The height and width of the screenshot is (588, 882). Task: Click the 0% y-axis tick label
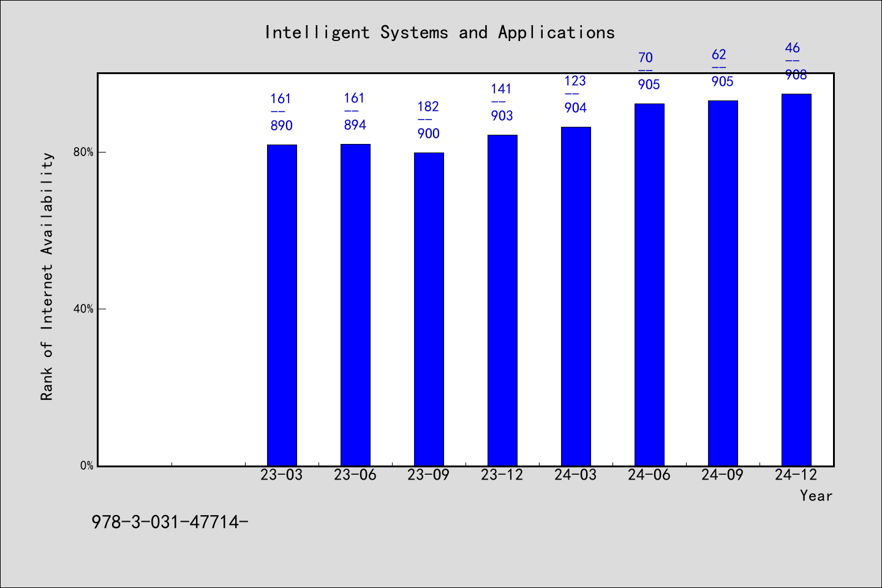click(x=86, y=466)
